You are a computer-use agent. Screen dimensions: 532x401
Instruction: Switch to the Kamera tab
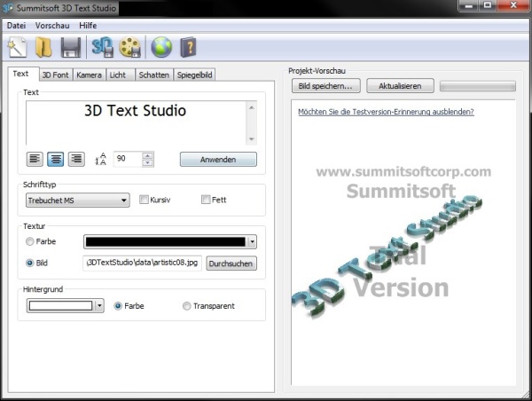click(89, 75)
